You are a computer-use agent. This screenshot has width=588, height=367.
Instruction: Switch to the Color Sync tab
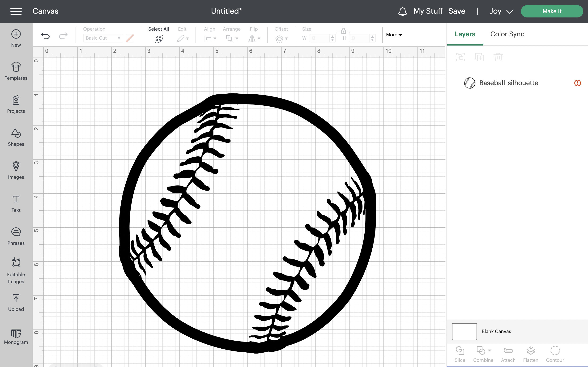point(507,34)
